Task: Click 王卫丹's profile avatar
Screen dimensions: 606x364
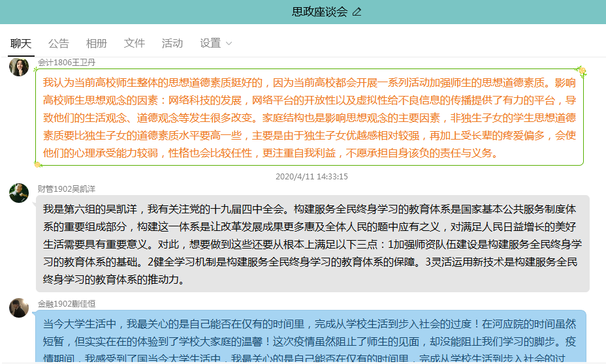Action: click(x=19, y=67)
